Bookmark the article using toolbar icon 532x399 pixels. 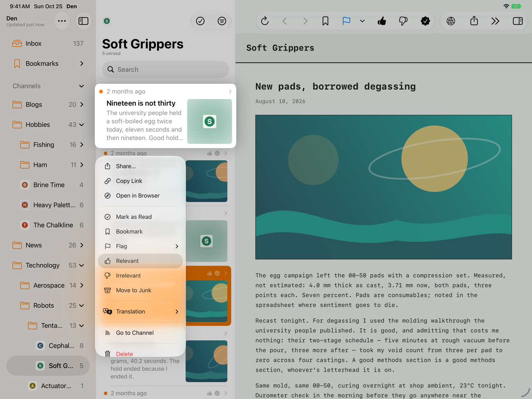[x=325, y=21]
